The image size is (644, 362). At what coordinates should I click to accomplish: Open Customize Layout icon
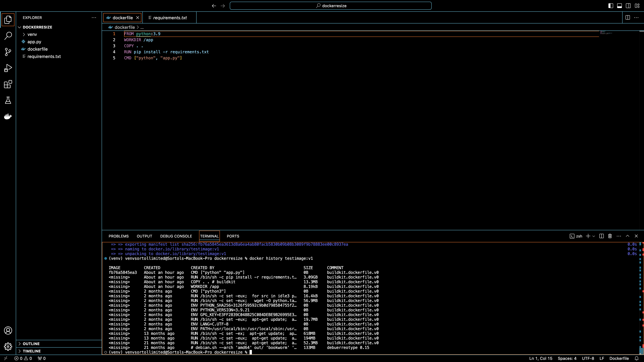pyautogui.click(x=637, y=6)
